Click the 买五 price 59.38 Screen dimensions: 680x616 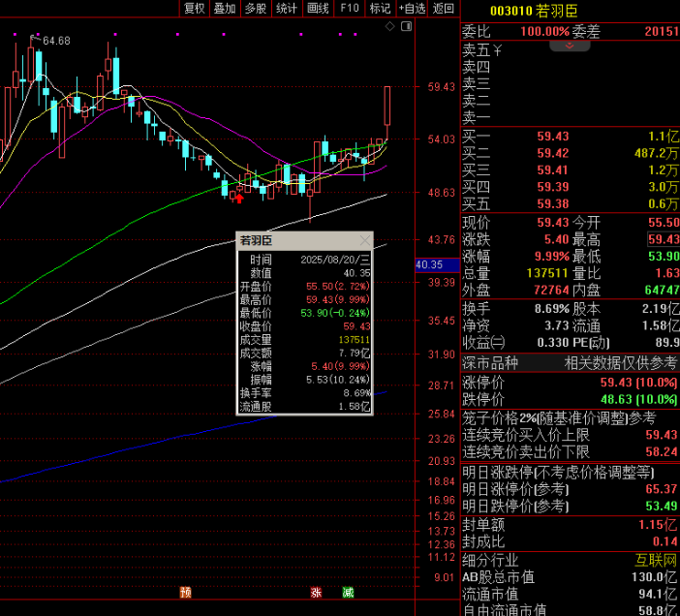(552, 203)
